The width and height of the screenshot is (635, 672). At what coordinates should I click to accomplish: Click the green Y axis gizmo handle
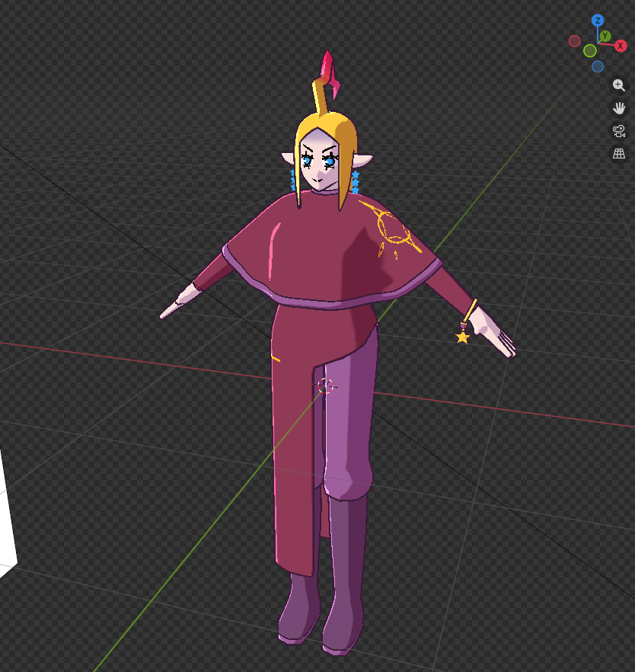point(605,36)
